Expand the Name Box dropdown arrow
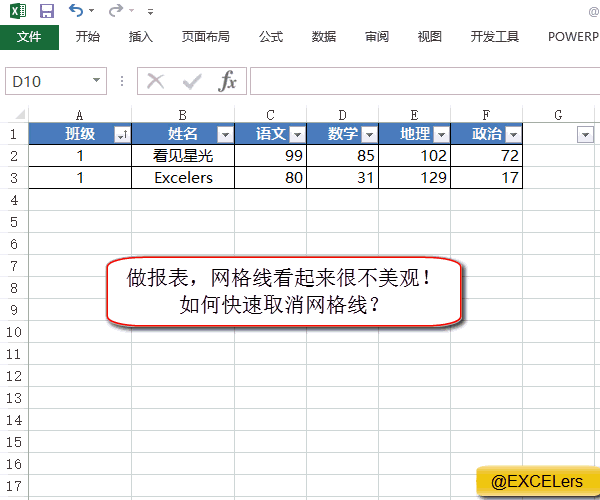The image size is (600, 500). pos(97,81)
